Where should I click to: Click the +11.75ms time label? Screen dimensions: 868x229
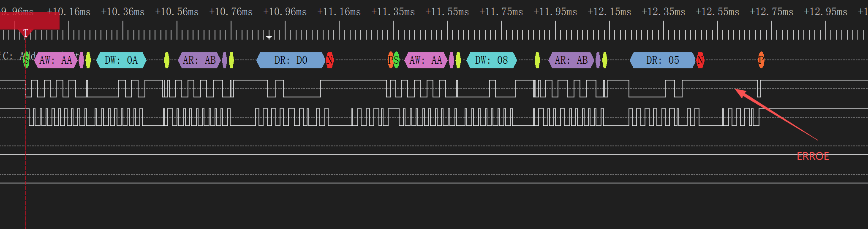tap(501, 12)
